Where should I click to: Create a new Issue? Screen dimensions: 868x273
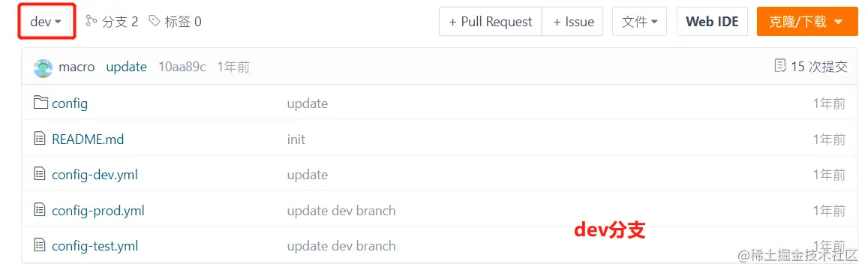[573, 22]
